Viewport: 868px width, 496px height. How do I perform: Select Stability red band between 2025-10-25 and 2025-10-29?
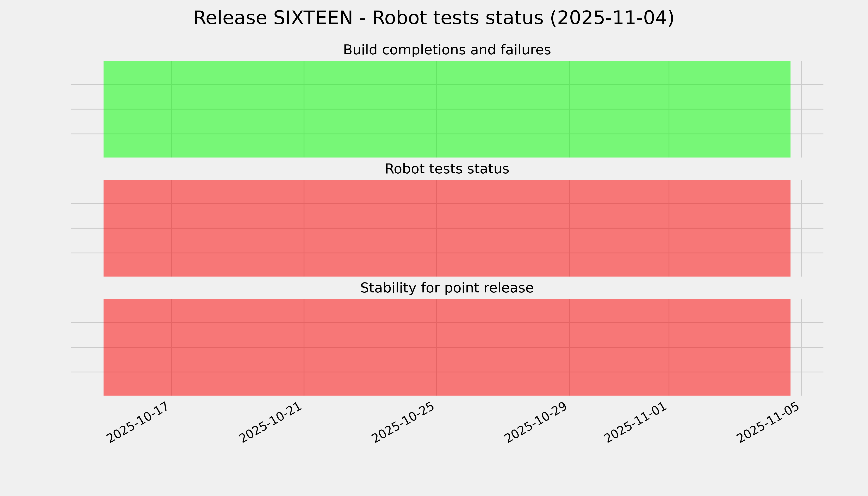[503, 347]
